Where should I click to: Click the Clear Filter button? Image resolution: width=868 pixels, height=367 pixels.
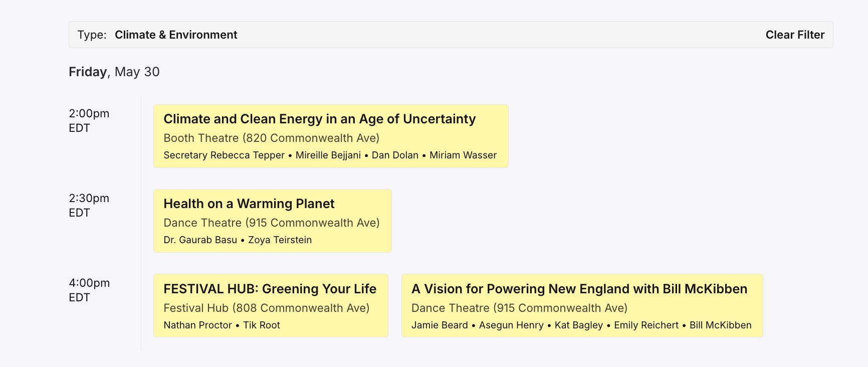(x=794, y=35)
